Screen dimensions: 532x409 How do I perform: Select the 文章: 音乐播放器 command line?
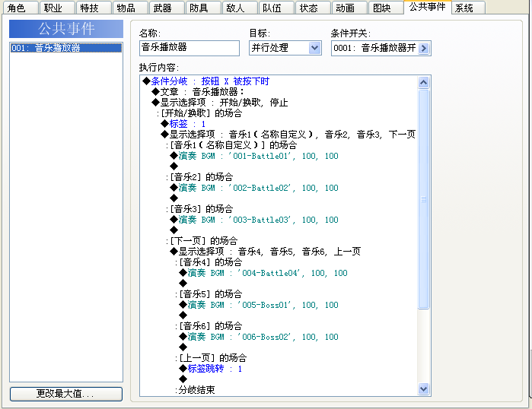[198, 92]
